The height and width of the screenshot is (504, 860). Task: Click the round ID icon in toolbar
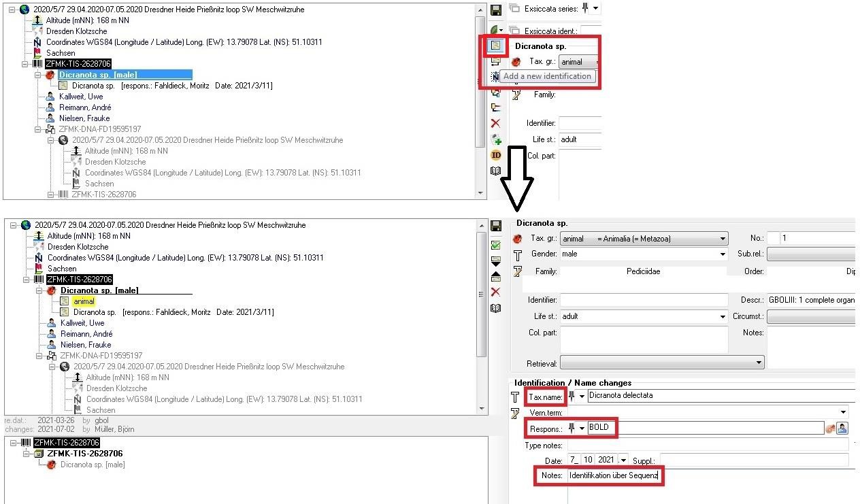click(x=496, y=155)
